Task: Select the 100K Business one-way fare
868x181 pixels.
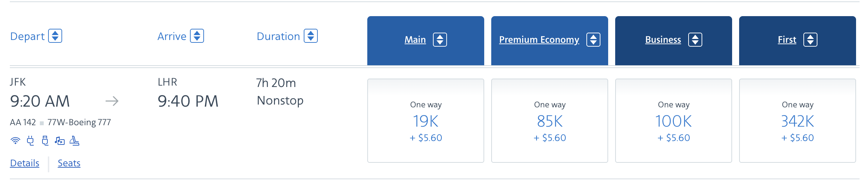Action: 673,121
